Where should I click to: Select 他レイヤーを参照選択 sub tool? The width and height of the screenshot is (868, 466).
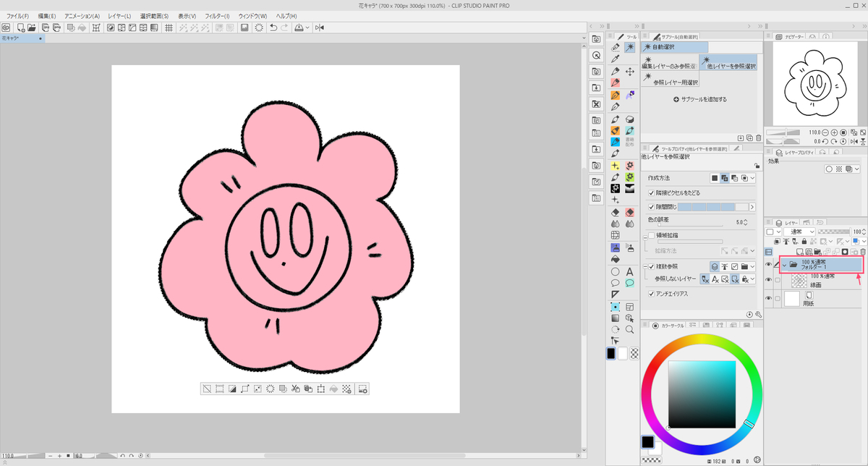point(728,63)
